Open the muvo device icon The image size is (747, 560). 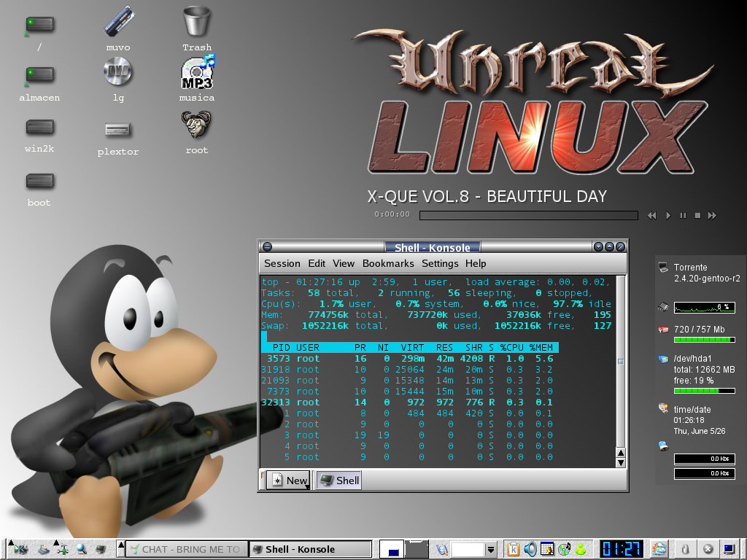118,21
